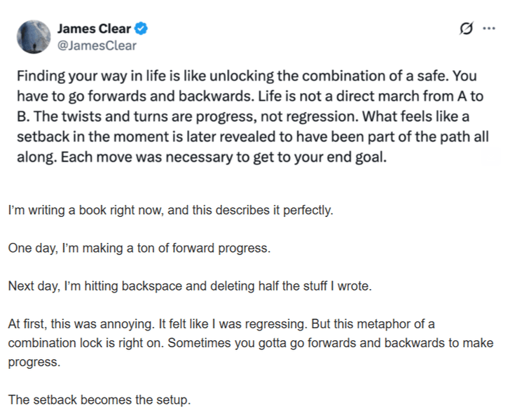Open the @JamesClear handle link
510x420 pixels.
(97, 46)
